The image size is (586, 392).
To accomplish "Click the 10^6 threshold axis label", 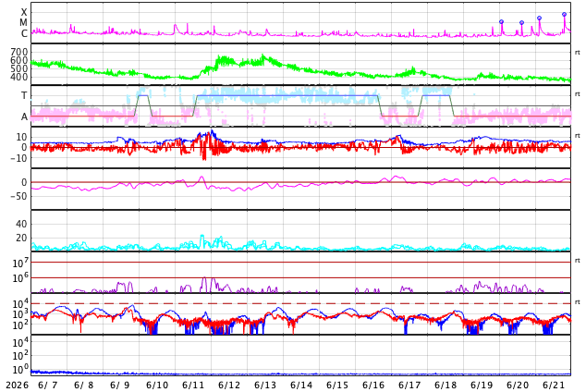I will 20,278.
